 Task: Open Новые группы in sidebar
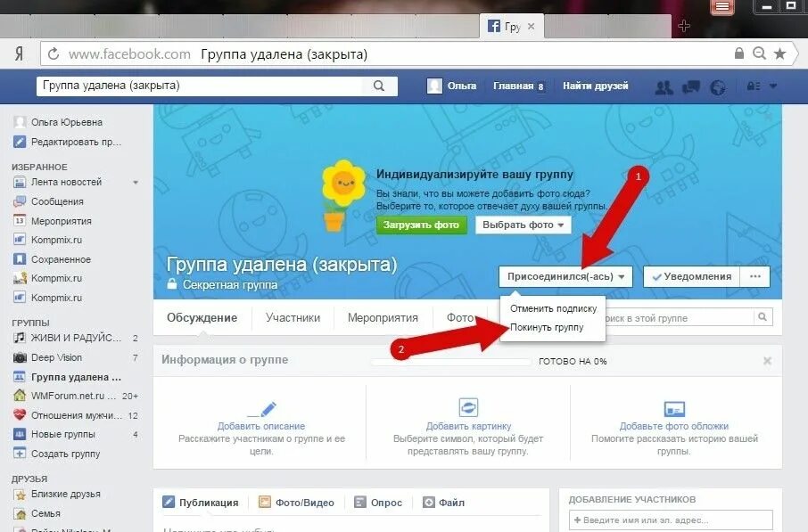pyautogui.click(x=62, y=434)
